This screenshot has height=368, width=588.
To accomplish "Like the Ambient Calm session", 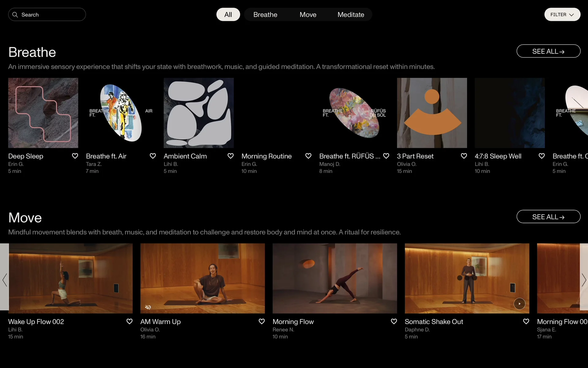I will tap(231, 156).
